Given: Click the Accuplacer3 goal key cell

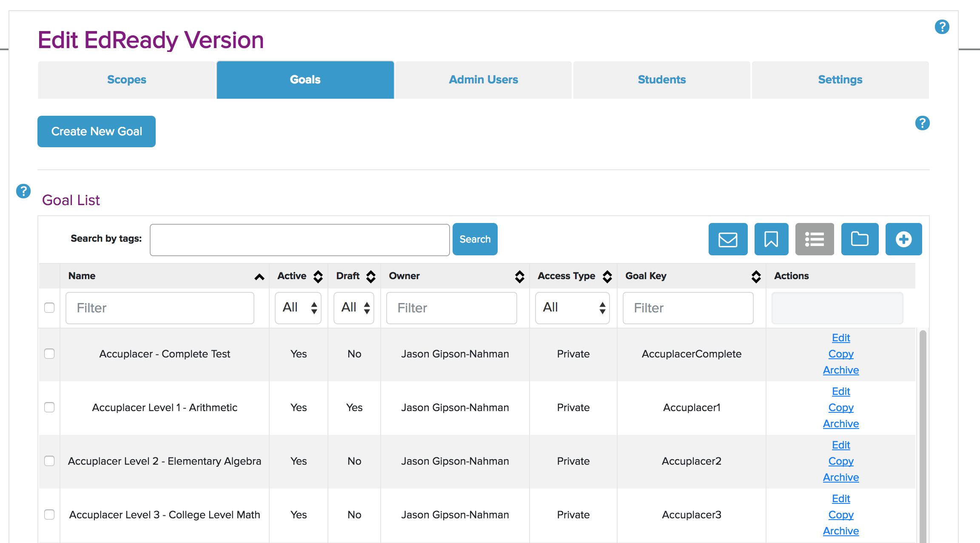Looking at the screenshot, I should (x=692, y=515).
